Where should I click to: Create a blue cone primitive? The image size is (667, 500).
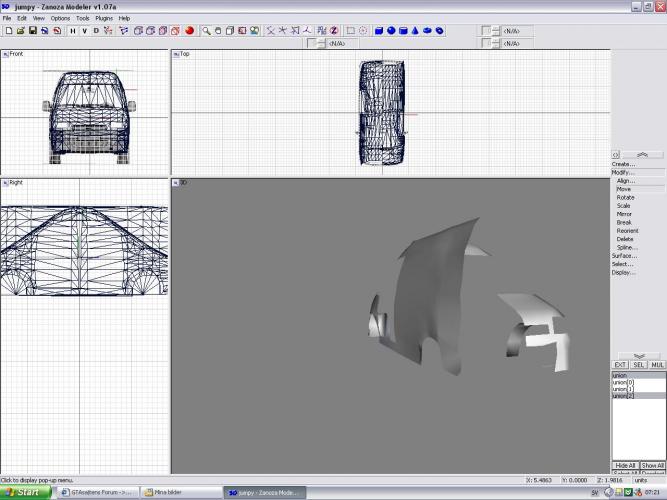point(416,31)
